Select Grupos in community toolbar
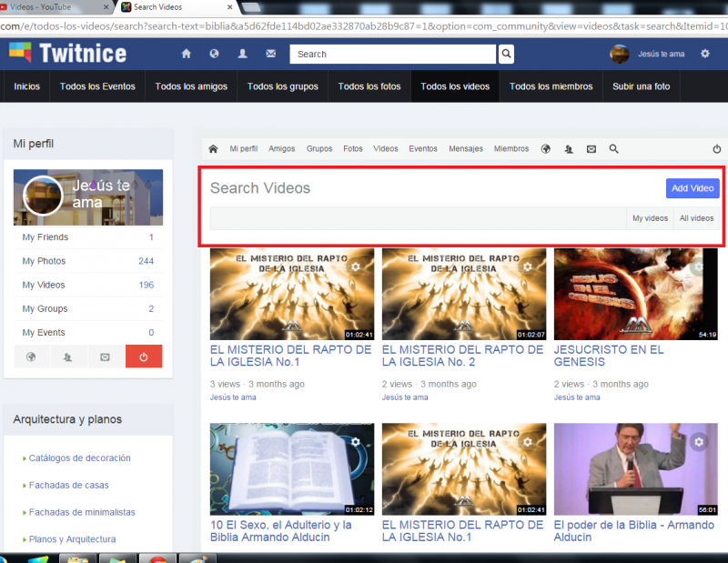The height and width of the screenshot is (563, 728). pos(319,148)
